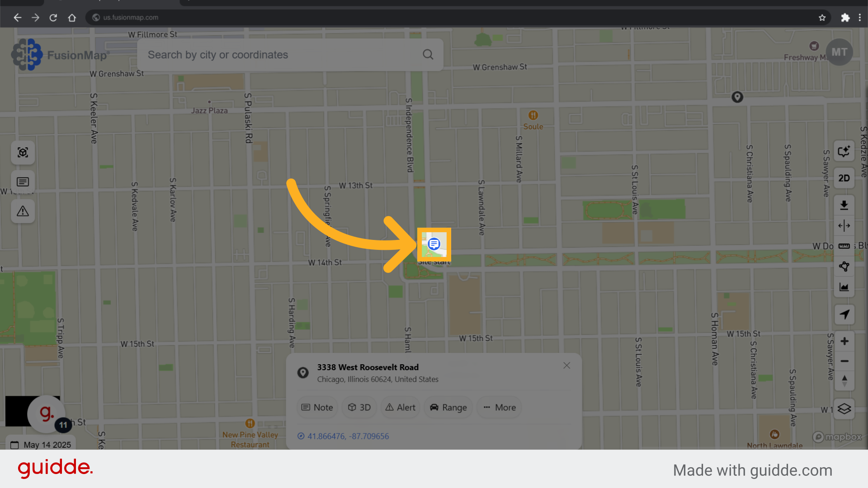Viewport: 868px width, 488px height.
Task: Click the mapbox attribution logo
Action: coord(837,437)
